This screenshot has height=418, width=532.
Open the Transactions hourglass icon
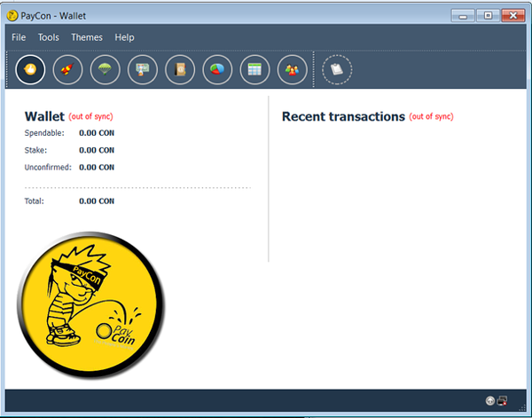point(143,69)
